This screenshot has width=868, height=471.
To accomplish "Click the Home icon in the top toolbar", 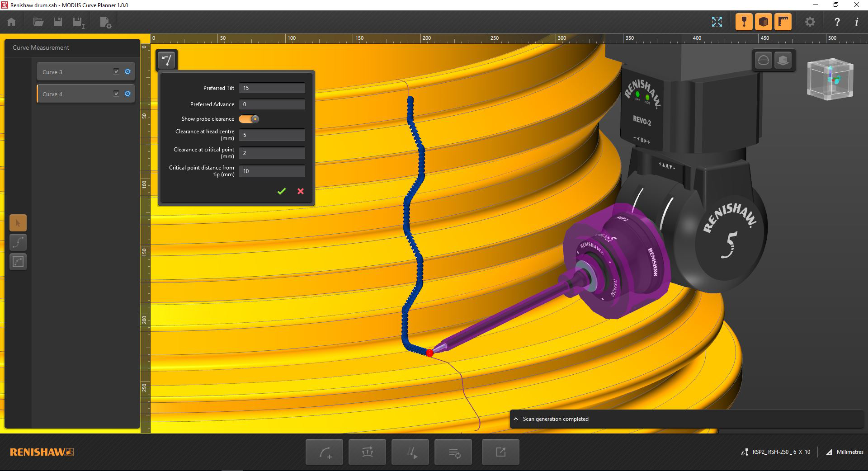I will tap(11, 22).
